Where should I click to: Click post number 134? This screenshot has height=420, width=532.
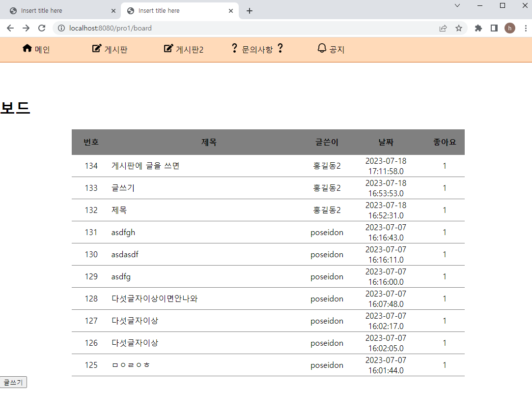pos(91,166)
